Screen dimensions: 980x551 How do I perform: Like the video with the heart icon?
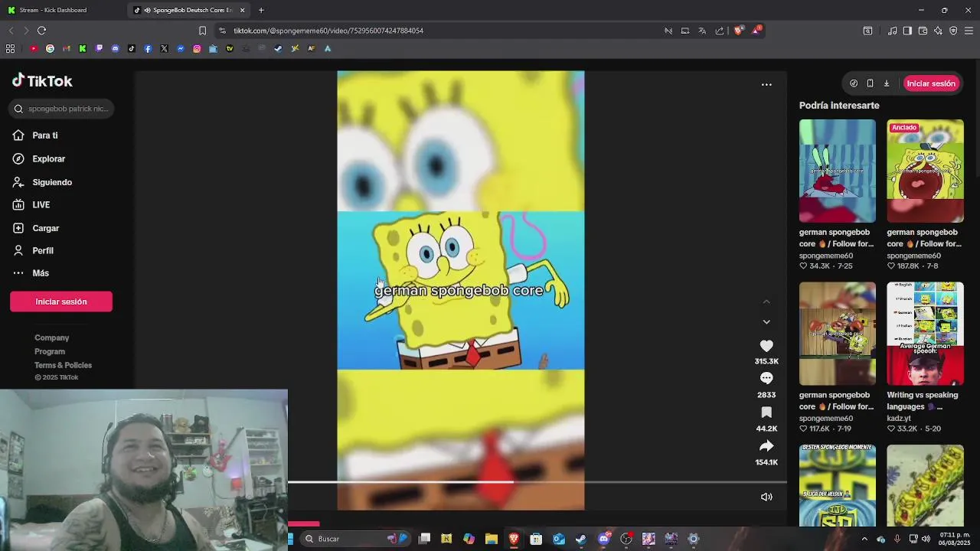pyautogui.click(x=766, y=346)
